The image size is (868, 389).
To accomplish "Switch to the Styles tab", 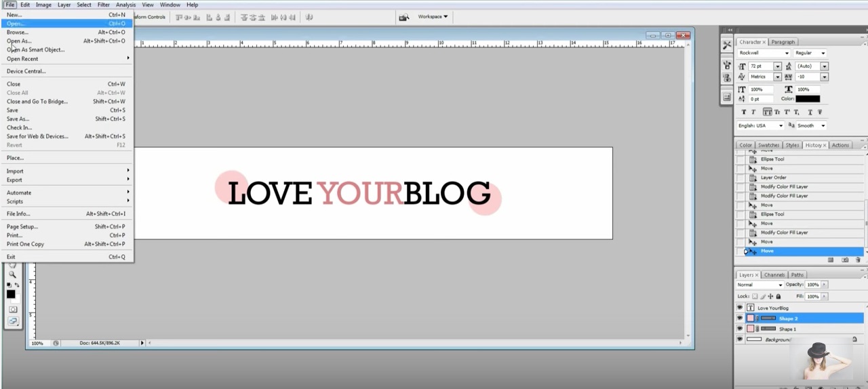I will [x=792, y=145].
